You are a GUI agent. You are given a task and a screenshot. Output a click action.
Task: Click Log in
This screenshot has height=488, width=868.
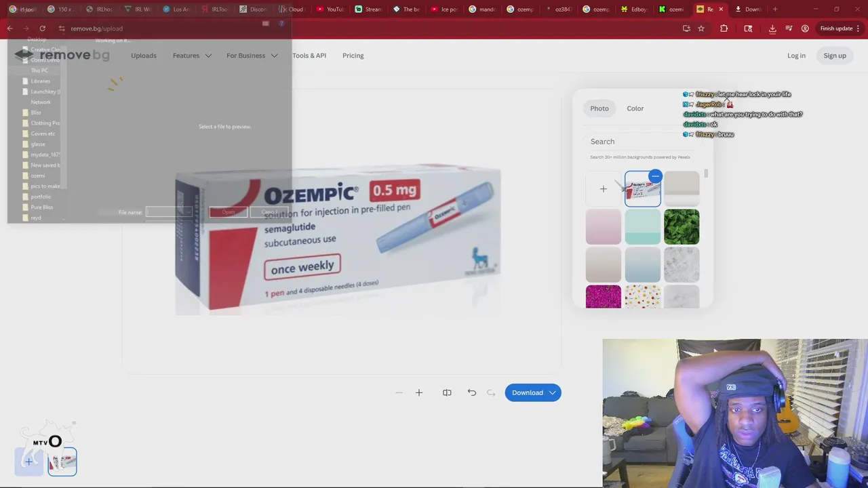(x=796, y=56)
